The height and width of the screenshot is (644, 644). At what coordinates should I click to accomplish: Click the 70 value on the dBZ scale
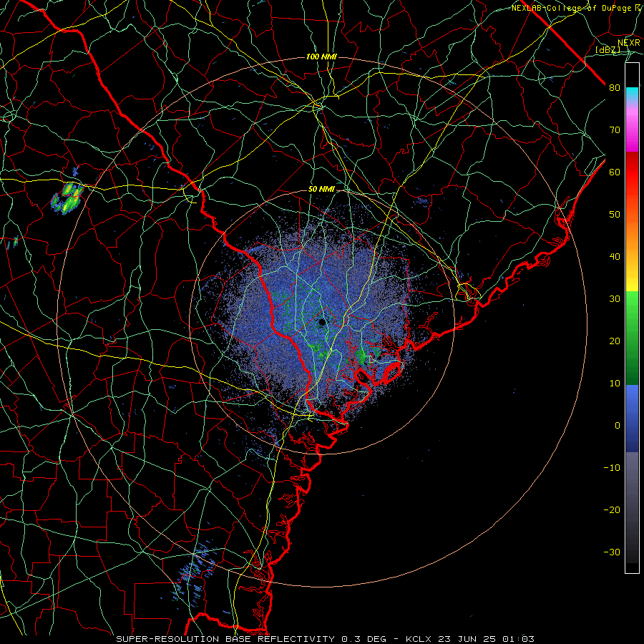615,130
